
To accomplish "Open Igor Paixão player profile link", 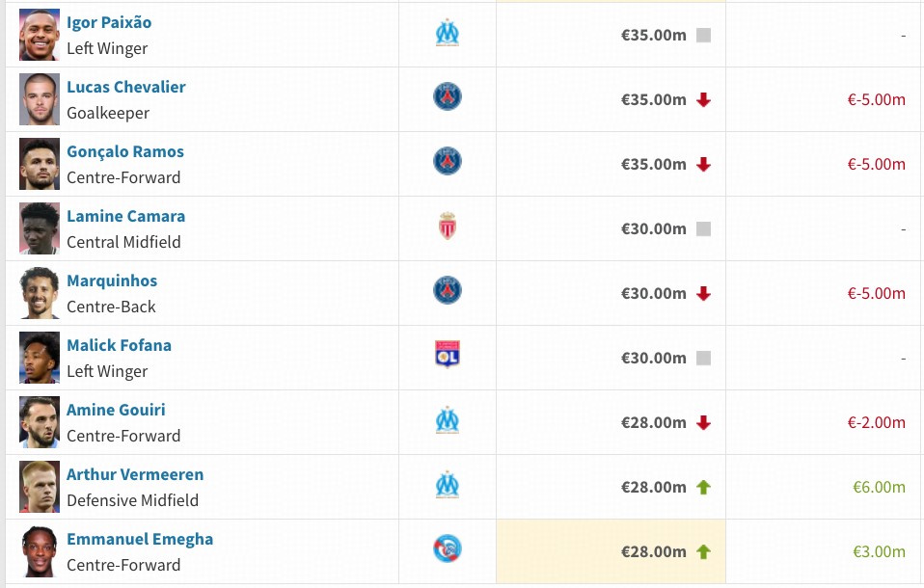I will coord(109,22).
